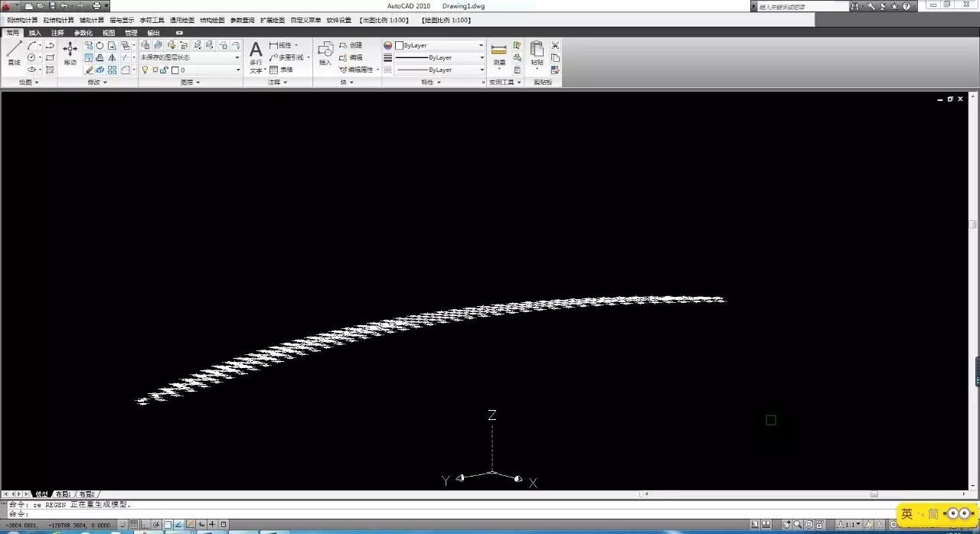Click the Help question mark icon
The width and height of the screenshot is (980, 534).
tap(906, 6)
